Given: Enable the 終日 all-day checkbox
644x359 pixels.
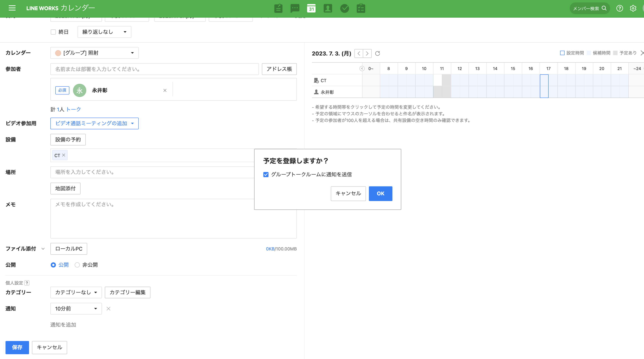Looking at the screenshot, I should point(53,32).
